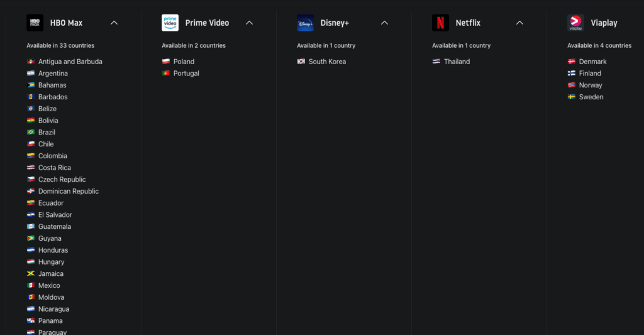Click the Prime Video logo icon
The width and height of the screenshot is (644, 335).
click(170, 23)
